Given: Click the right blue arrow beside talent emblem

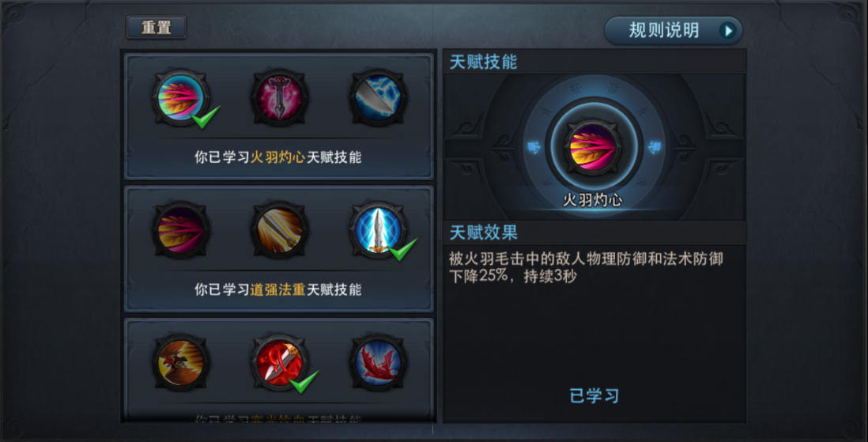Looking at the screenshot, I should 654,147.
